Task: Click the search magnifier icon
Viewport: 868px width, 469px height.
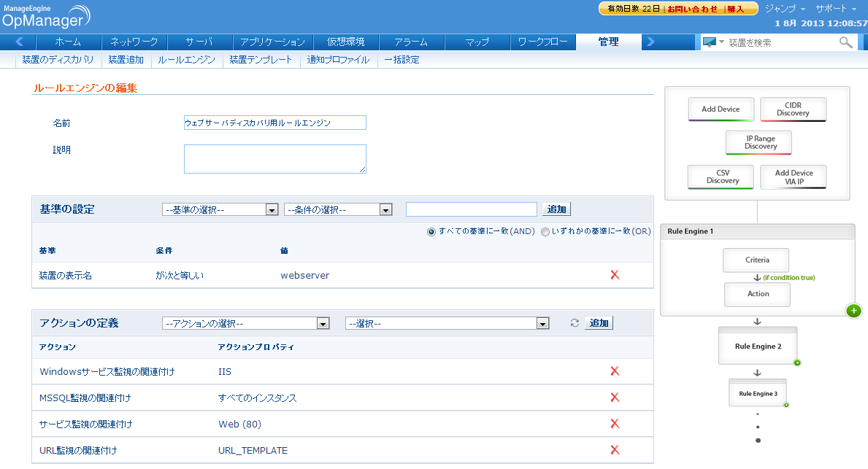Action: coord(845,43)
